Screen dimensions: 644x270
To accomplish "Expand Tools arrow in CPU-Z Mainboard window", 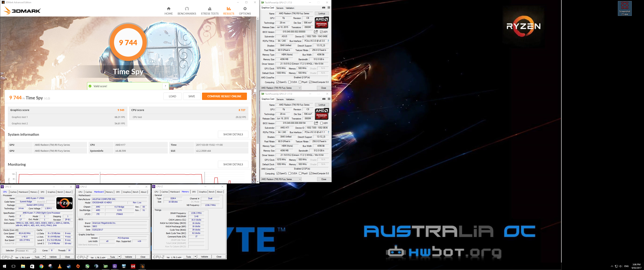I will coord(119,257).
